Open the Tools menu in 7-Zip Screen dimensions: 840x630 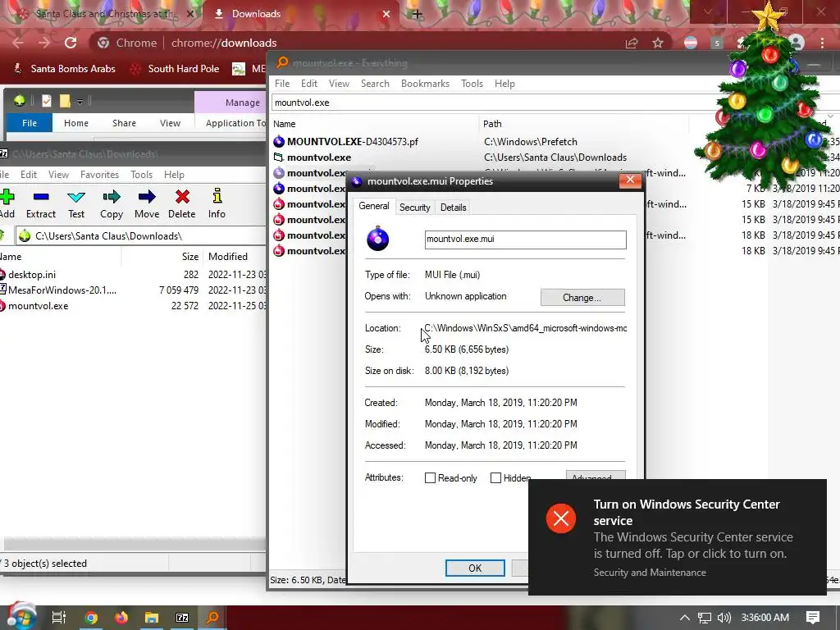click(141, 175)
